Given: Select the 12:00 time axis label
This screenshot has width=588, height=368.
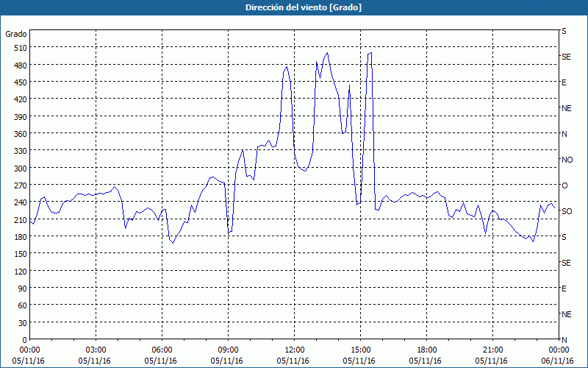Looking at the screenshot, I should point(295,350).
